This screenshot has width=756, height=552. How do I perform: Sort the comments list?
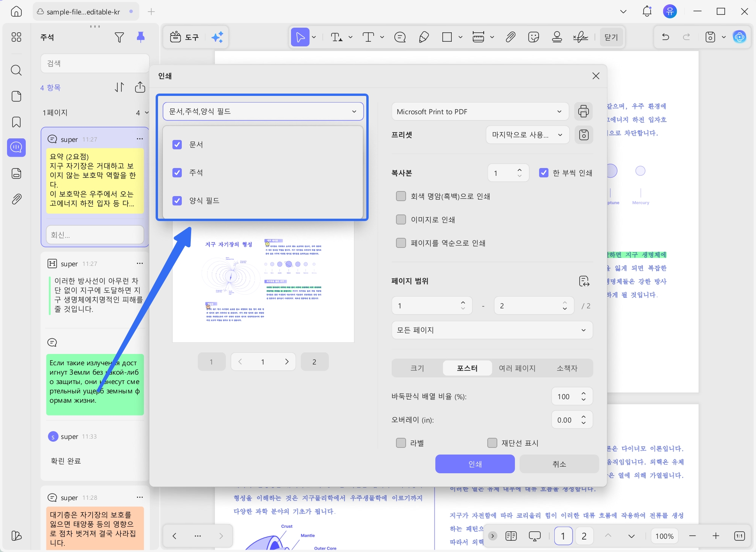[119, 87]
